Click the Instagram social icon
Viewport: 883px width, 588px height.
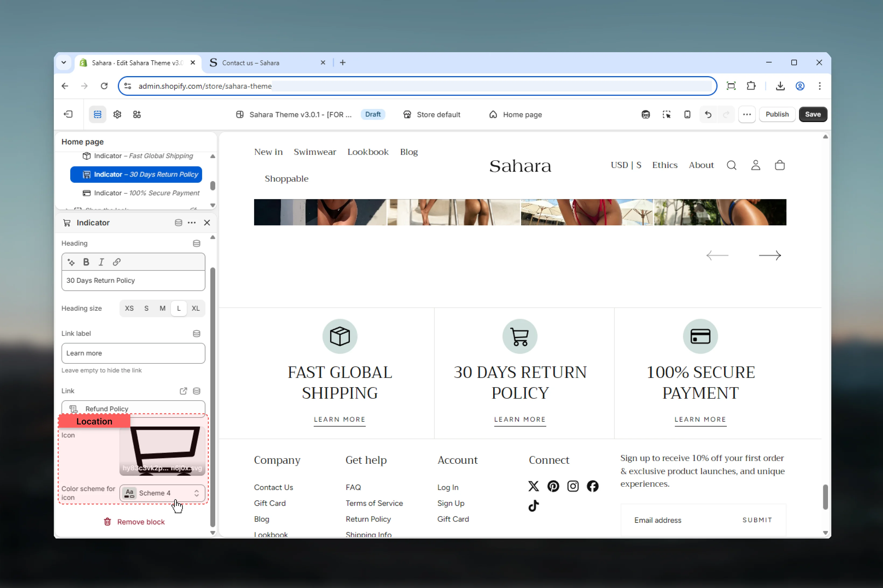point(573,486)
